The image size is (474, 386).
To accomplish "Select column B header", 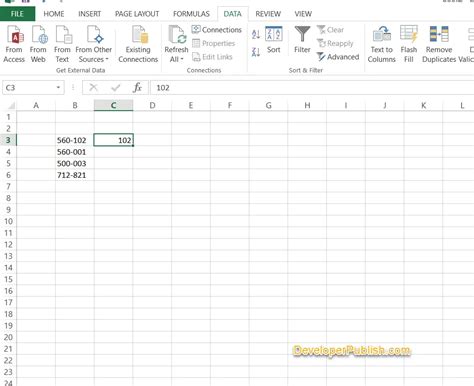I will (75, 106).
